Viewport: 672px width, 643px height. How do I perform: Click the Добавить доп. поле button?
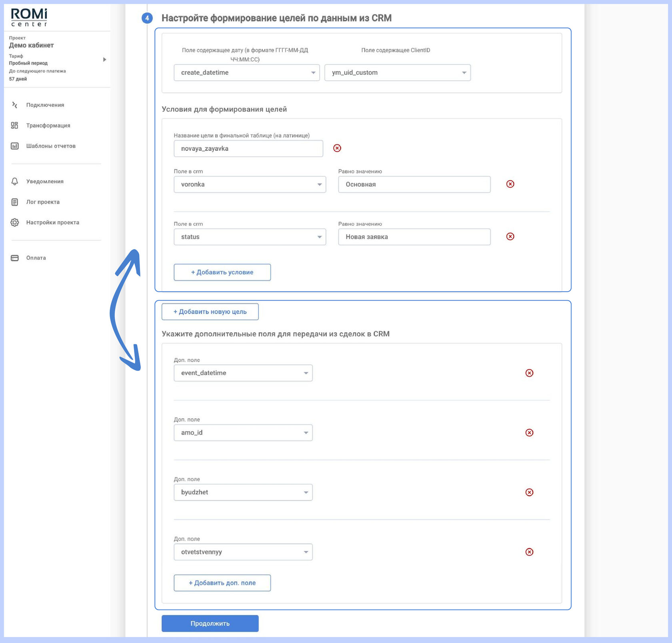(222, 583)
